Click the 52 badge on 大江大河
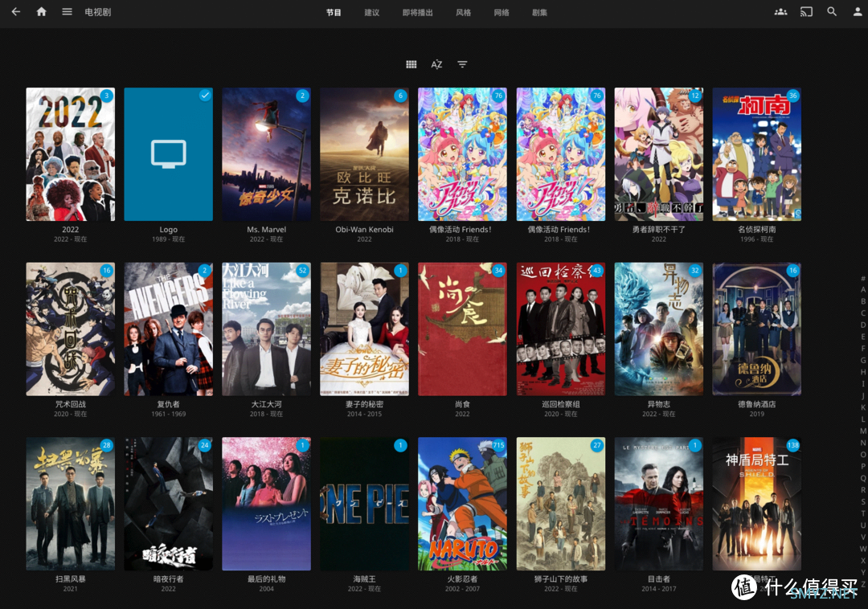 [302, 271]
